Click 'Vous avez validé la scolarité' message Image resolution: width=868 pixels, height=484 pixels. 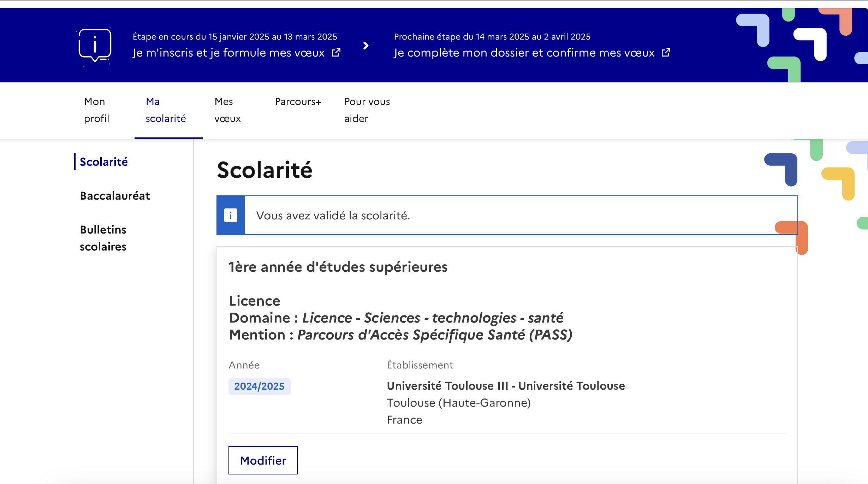pyautogui.click(x=333, y=216)
